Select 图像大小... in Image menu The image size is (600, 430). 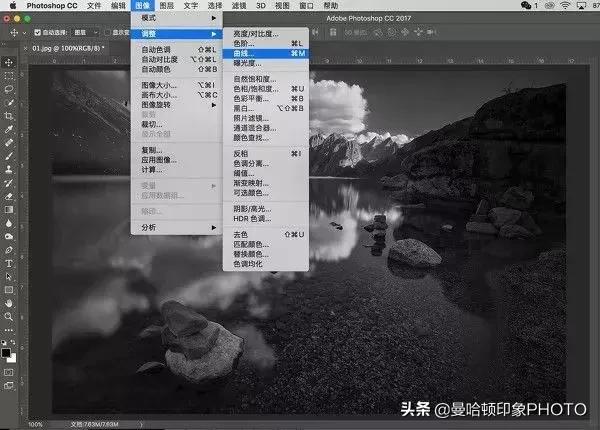pyautogui.click(x=176, y=85)
